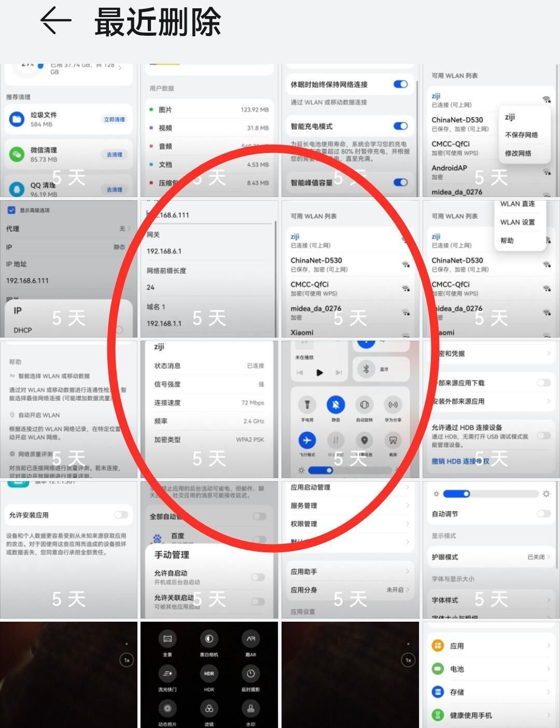Adjust brightness slider above 自动调节

pyautogui.click(x=491, y=494)
